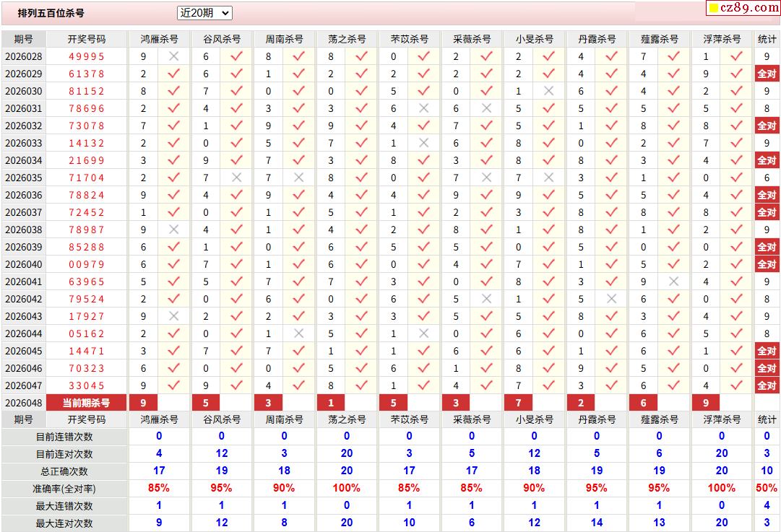Viewport: 781px width, 532px height.
Task: Click the 总正确次数 row label
Action: pos(64,471)
